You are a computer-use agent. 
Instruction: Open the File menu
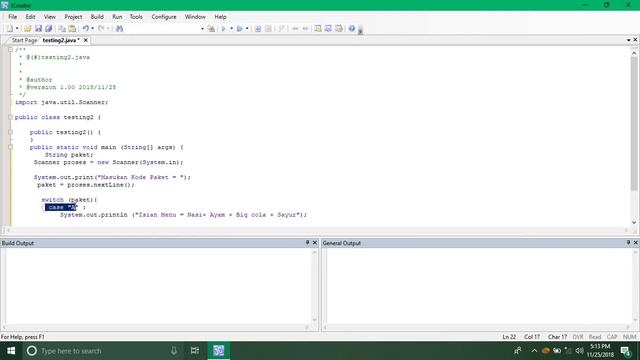tap(13, 17)
